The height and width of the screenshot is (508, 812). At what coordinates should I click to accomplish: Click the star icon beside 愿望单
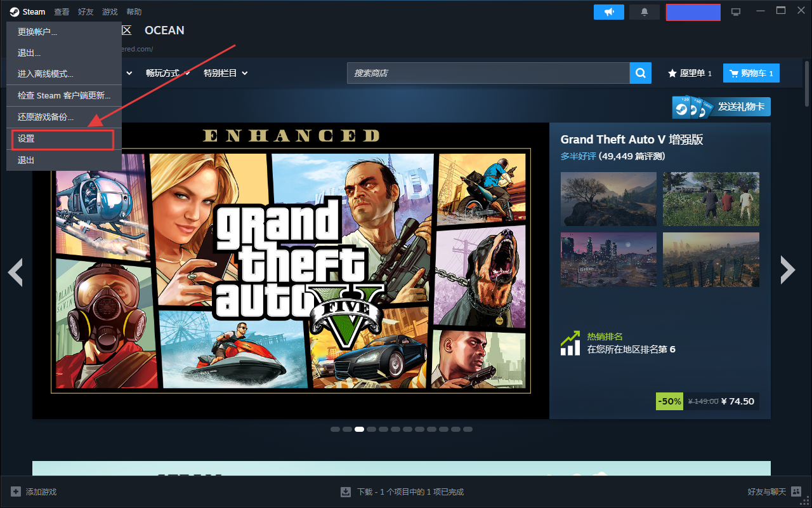(672, 74)
